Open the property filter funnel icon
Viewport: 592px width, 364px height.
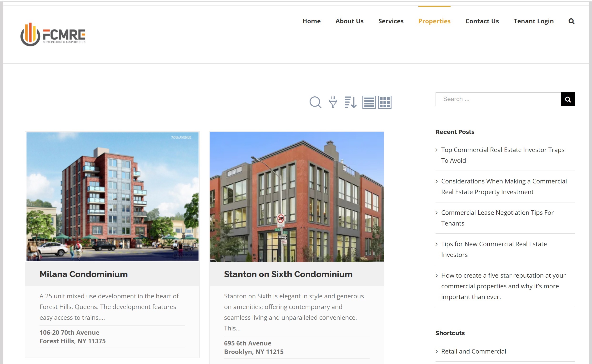coord(333,102)
